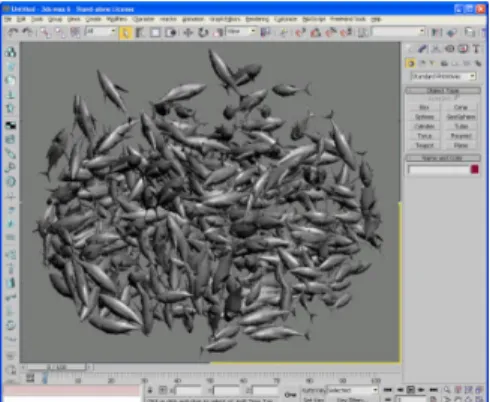Open the Selected key filter dropdown
490x402 pixels.
pyautogui.click(x=352, y=390)
